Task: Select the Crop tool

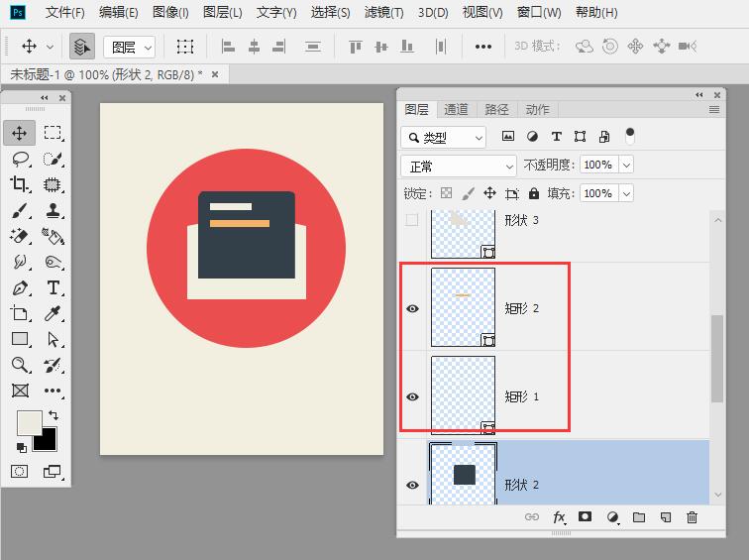Action: click(20, 184)
